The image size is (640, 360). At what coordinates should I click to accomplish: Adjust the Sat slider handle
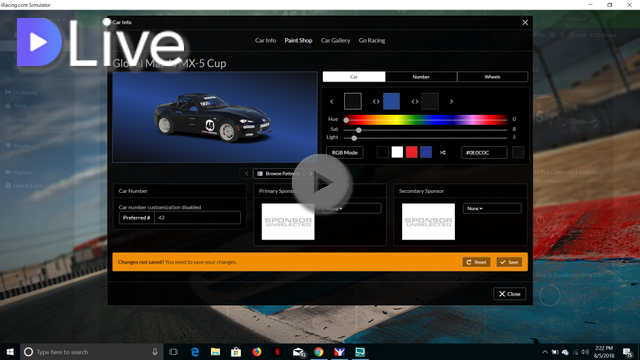coord(359,130)
